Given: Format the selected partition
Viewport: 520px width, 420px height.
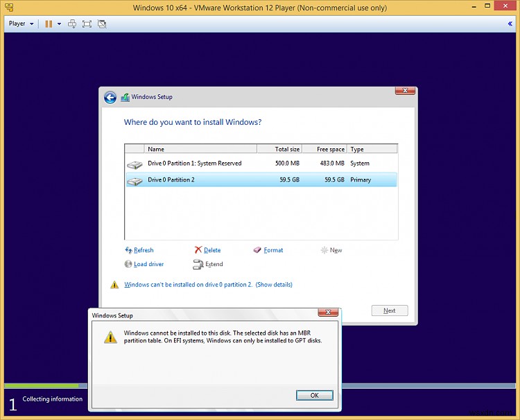Looking at the screenshot, I should click(x=273, y=250).
